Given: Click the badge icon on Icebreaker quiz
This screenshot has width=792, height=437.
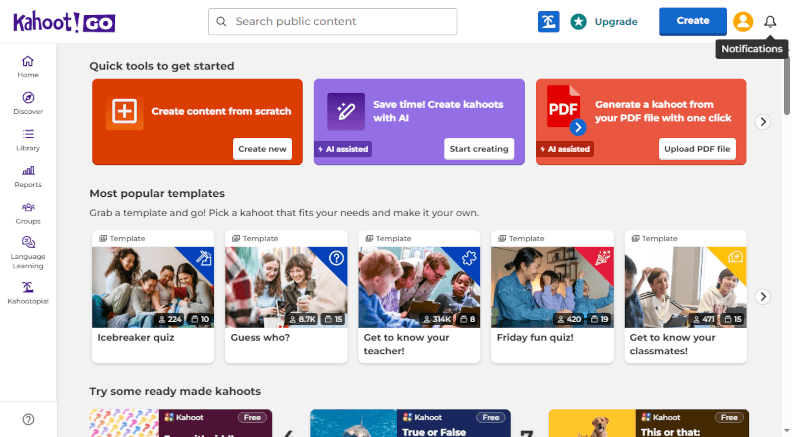Looking at the screenshot, I should pyautogui.click(x=204, y=258).
